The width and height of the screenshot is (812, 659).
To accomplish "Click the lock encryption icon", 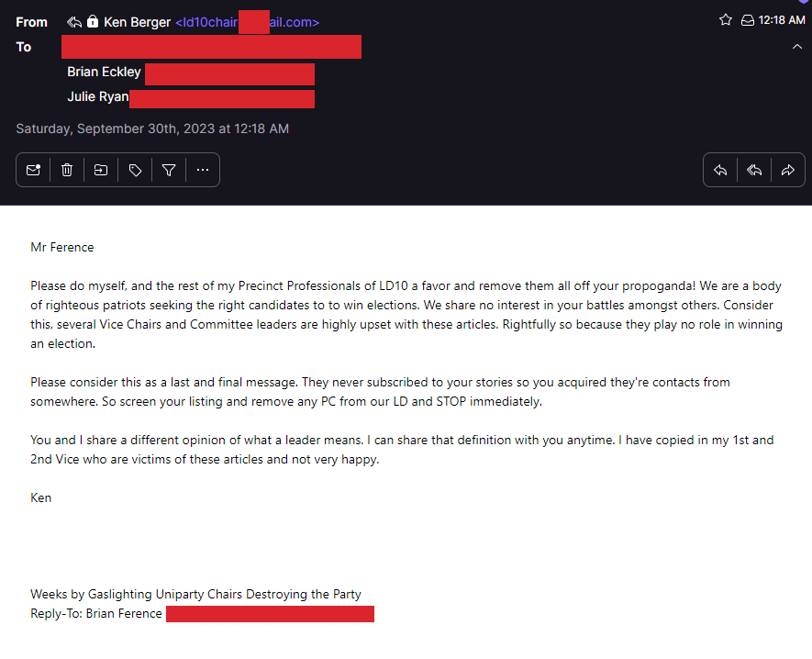I will [93, 22].
